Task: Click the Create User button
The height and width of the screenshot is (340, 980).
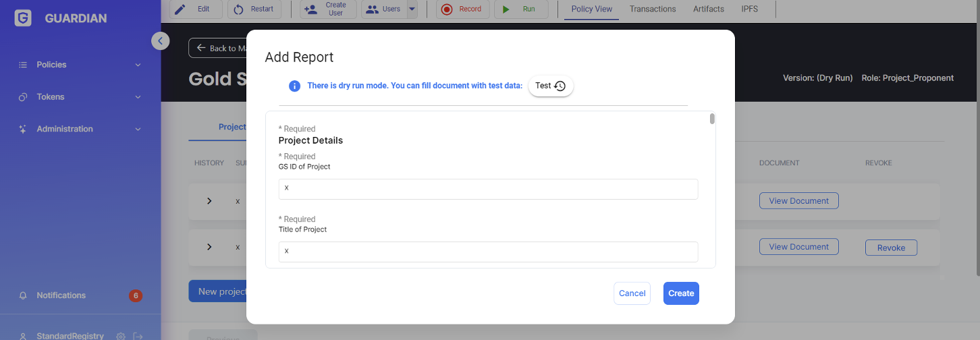Action: (x=328, y=9)
